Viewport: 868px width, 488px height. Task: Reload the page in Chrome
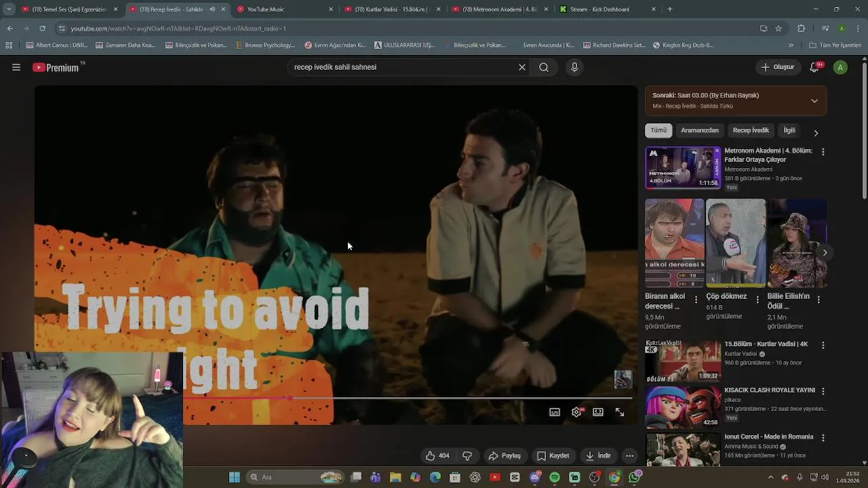tap(42, 28)
